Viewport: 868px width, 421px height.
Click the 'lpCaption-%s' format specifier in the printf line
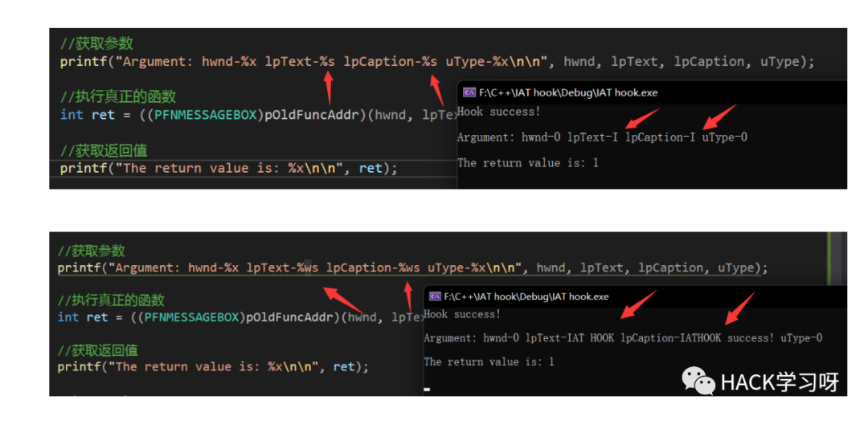point(391,61)
